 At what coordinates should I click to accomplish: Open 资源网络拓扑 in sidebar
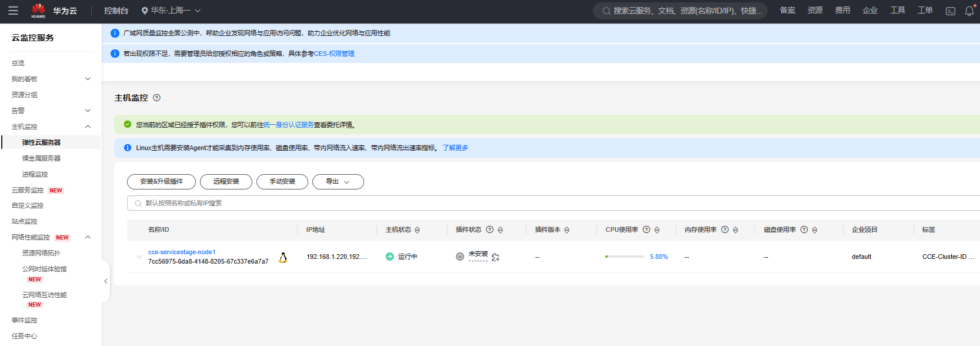41,253
